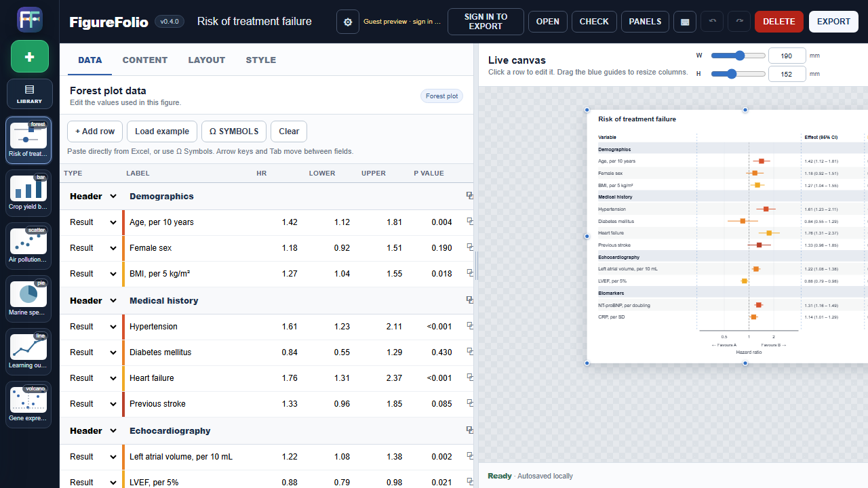Viewport: 868px width, 488px height.
Task: Open type dropdown for Age, per 10 years
Action: (x=94, y=222)
